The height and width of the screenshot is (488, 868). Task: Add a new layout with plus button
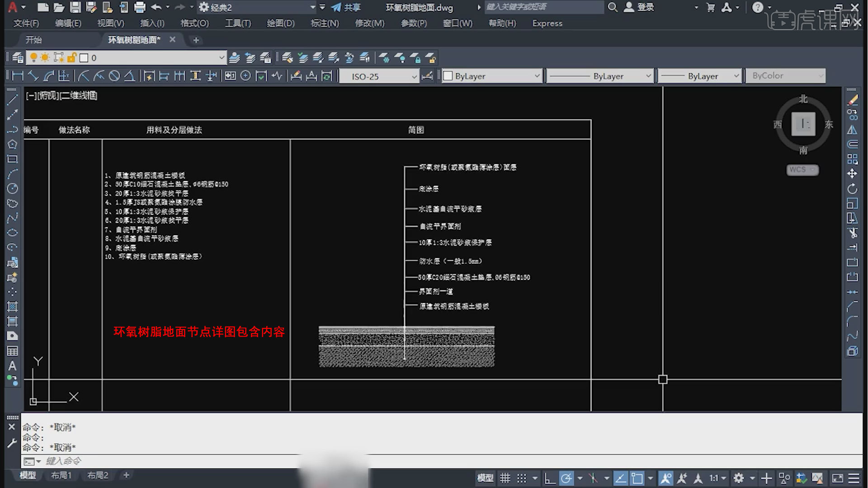[x=127, y=475]
